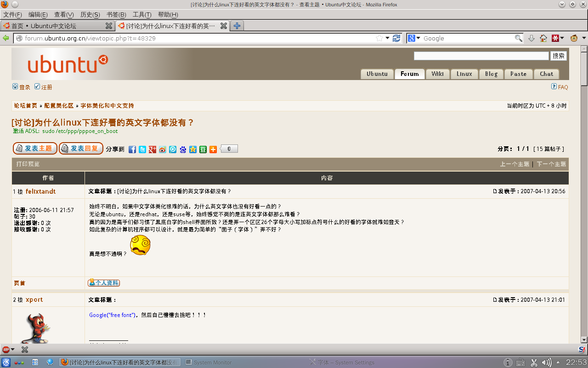
Task: Open the 文件(F) menu
Action: (12, 15)
